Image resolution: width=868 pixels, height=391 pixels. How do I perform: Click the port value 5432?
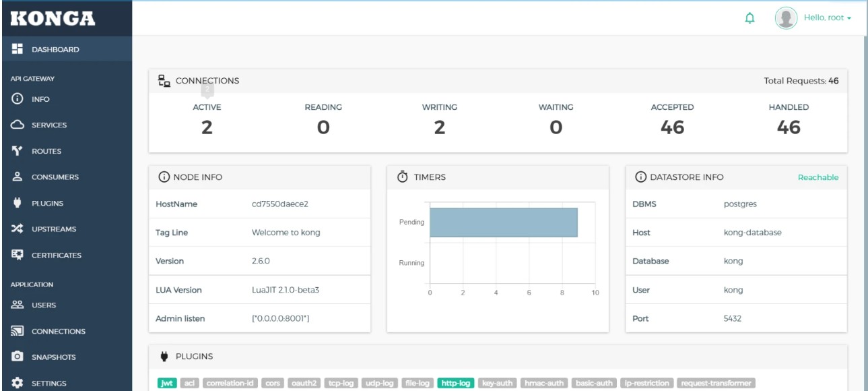tap(733, 318)
